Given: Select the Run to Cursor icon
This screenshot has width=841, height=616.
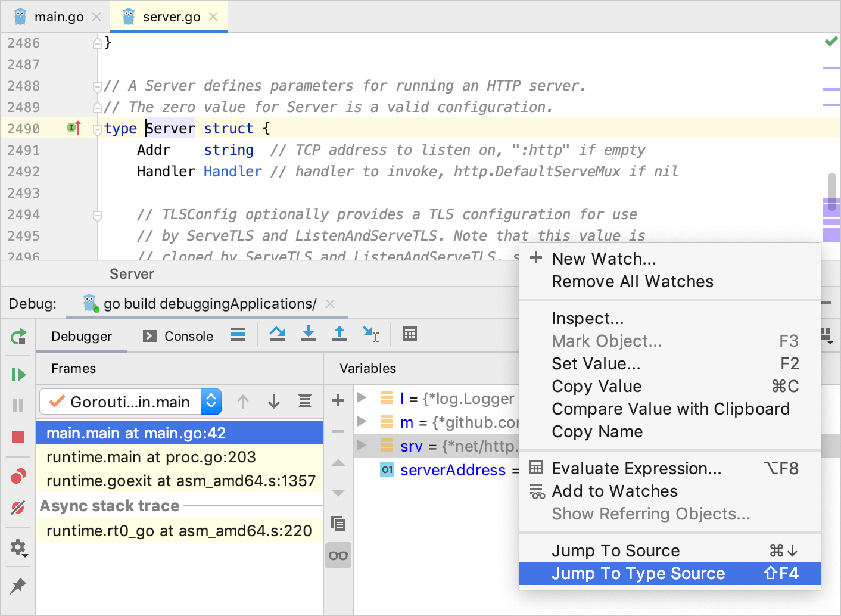Looking at the screenshot, I should click(370, 334).
